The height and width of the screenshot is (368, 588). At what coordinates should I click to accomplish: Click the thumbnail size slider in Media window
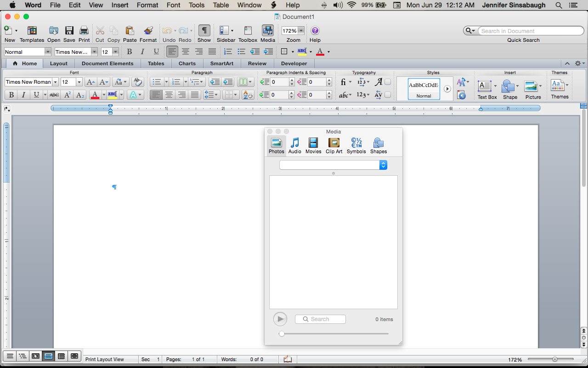[x=334, y=333]
